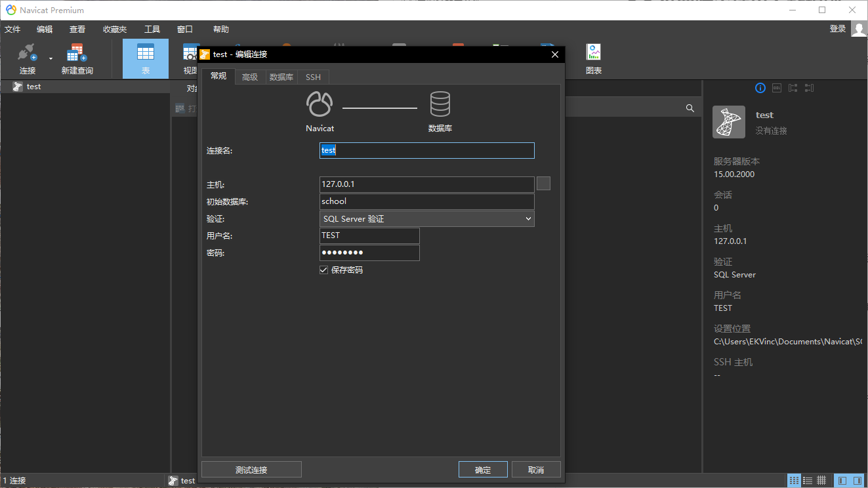Click the 127.0.0.1 value in the info panel
The height and width of the screenshot is (488, 868).
click(x=730, y=241)
